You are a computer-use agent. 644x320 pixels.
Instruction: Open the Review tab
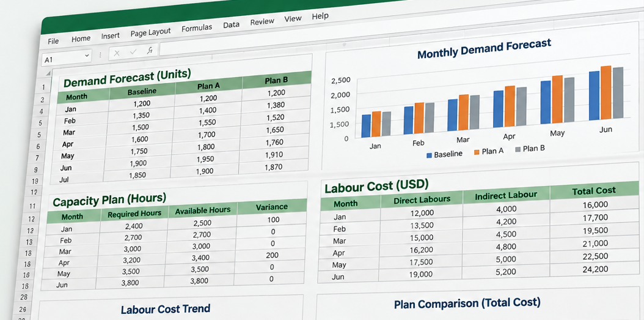(262, 22)
